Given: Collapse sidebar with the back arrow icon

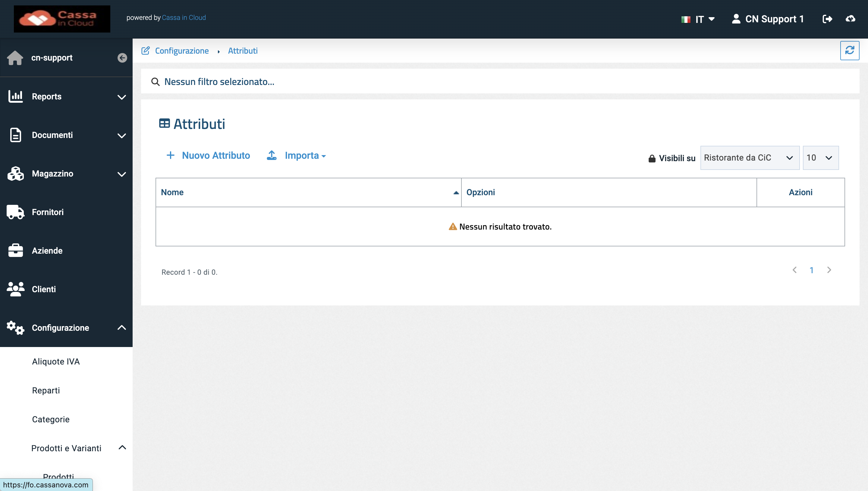Looking at the screenshot, I should click(x=122, y=58).
